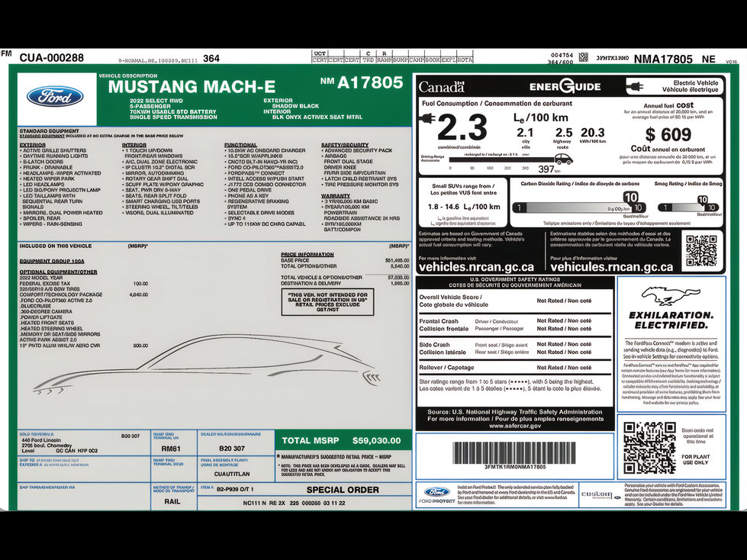Click the FEDERAL EXCISE TAX line
The image size is (747, 560).
click(84, 283)
